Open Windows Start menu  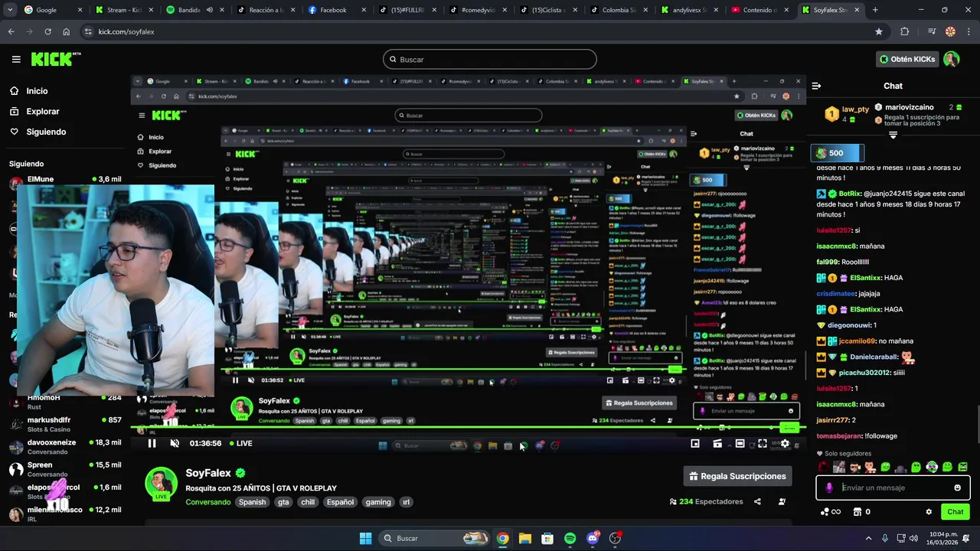coord(366,538)
